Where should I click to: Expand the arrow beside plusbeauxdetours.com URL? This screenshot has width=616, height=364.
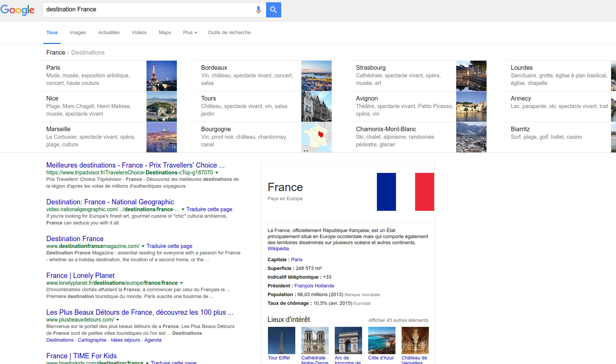tap(118, 320)
